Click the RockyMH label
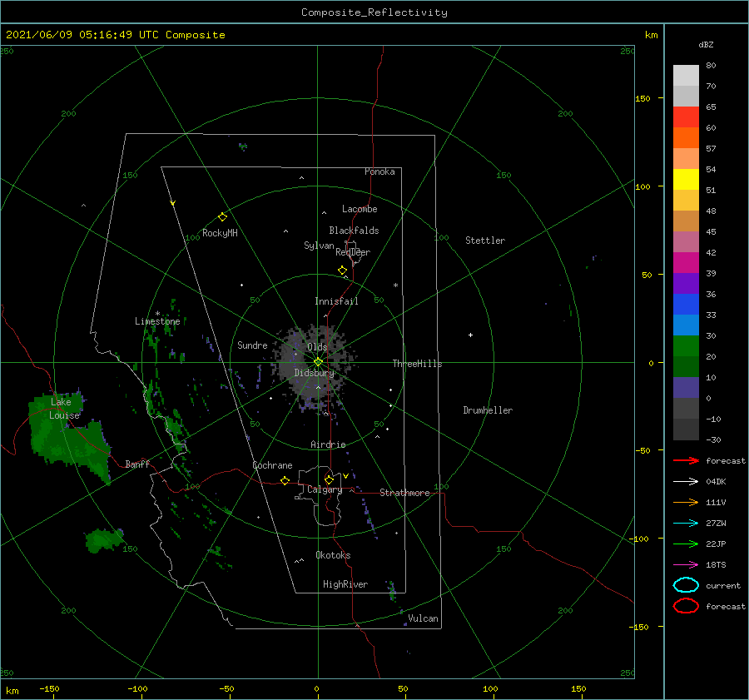 [x=220, y=233]
